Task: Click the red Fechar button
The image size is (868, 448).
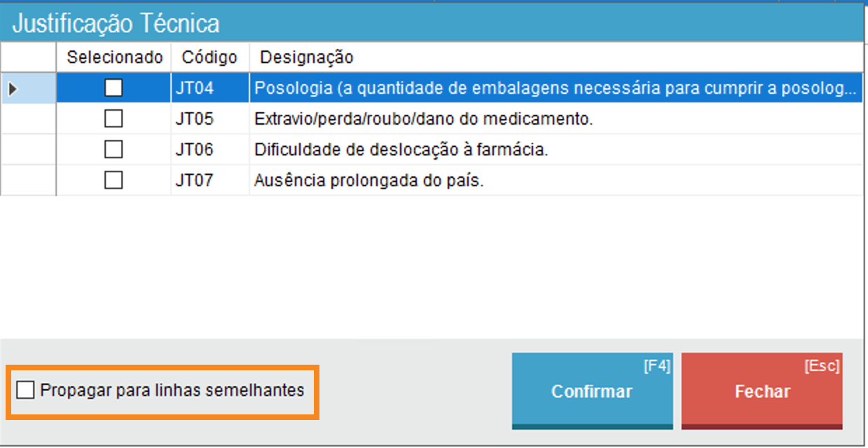Action: pyautogui.click(x=762, y=391)
